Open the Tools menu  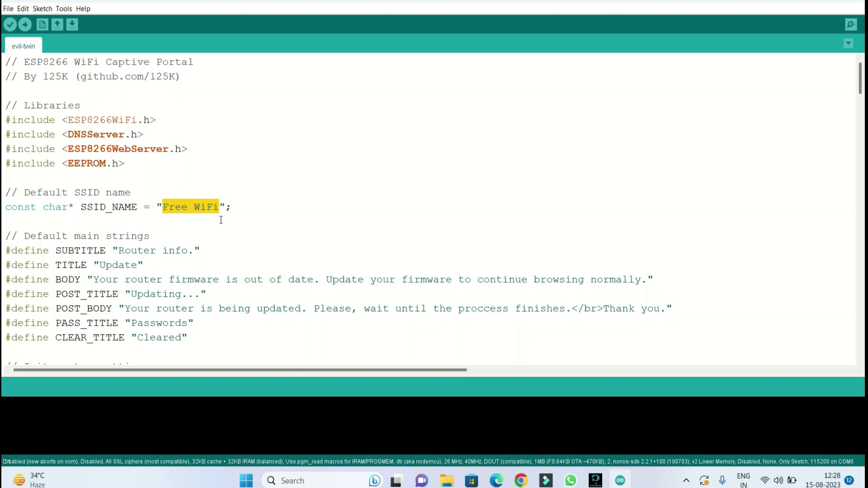coord(63,9)
